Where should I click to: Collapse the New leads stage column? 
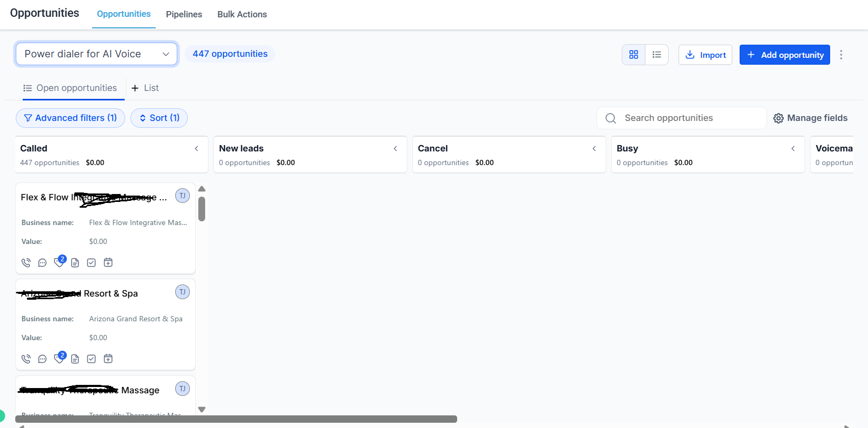coord(396,149)
